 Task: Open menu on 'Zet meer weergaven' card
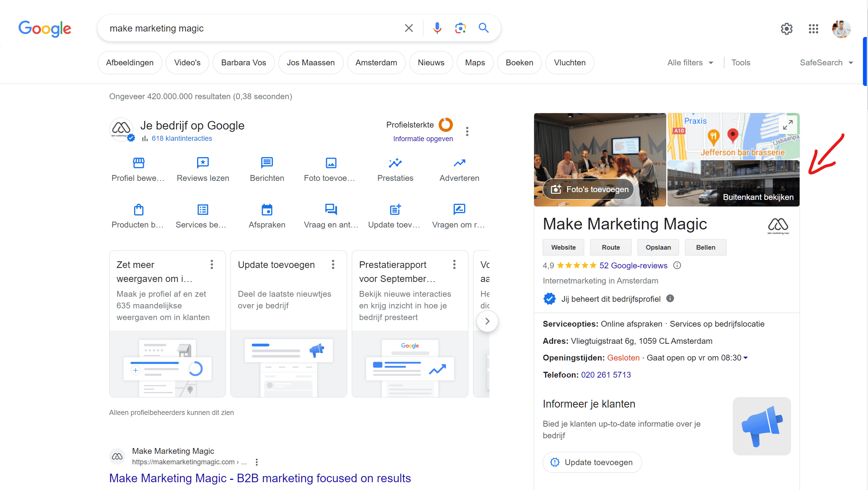pyautogui.click(x=212, y=265)
